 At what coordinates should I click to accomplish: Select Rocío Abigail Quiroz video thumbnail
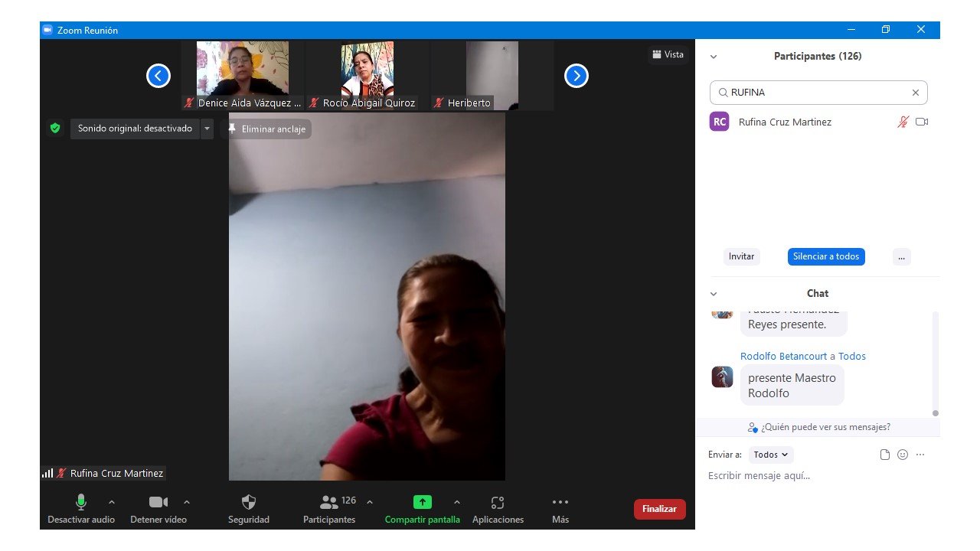367,76
